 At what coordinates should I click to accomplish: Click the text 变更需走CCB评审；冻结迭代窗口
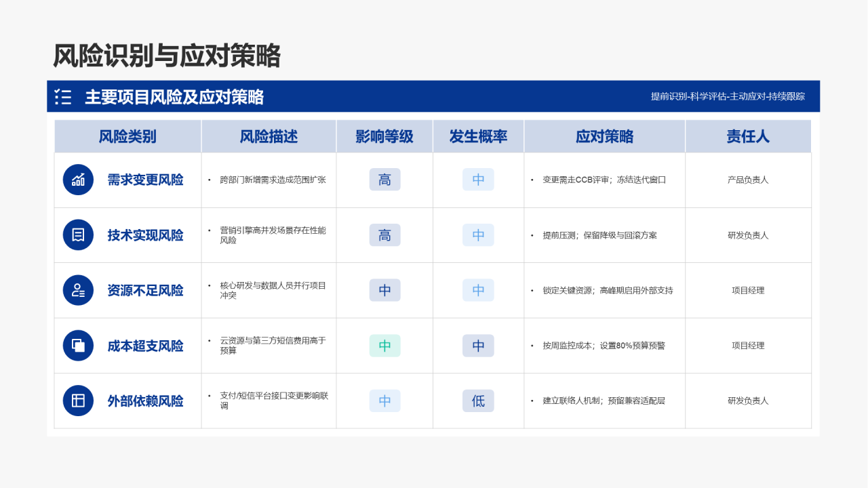(x=604, y=180)
